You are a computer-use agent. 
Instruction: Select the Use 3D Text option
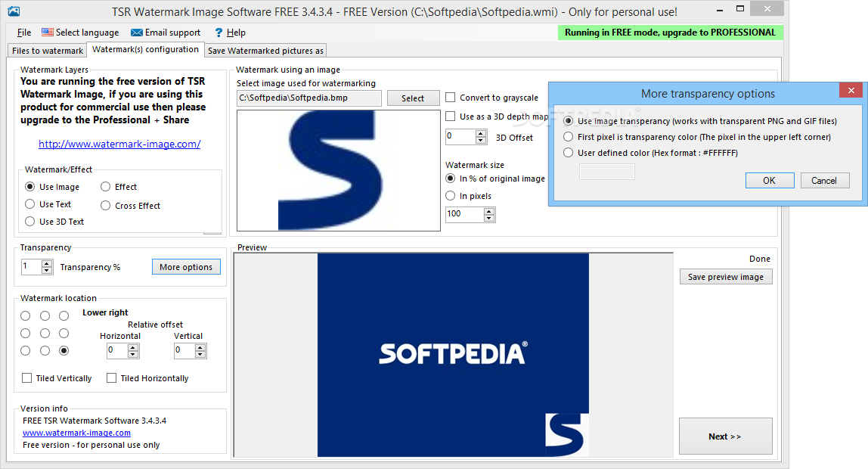pyautogui.click(x=30, y=222)
